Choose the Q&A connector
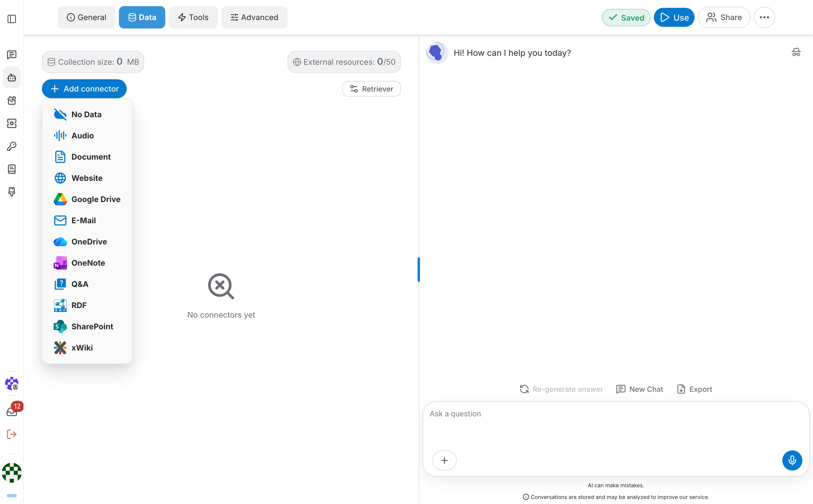This screenshot has height=504, width=813. pyautogui.click(x=87, y=284)
